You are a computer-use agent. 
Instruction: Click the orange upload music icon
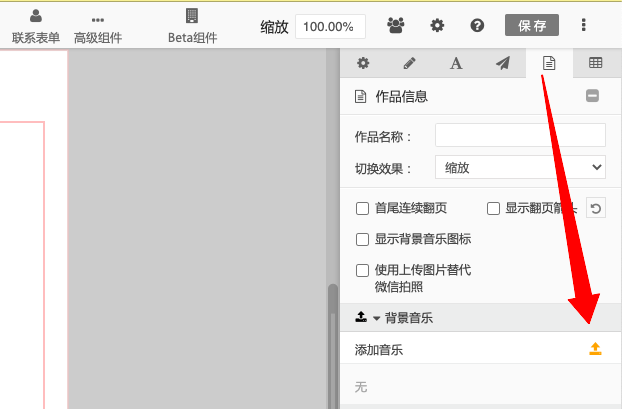595,349
